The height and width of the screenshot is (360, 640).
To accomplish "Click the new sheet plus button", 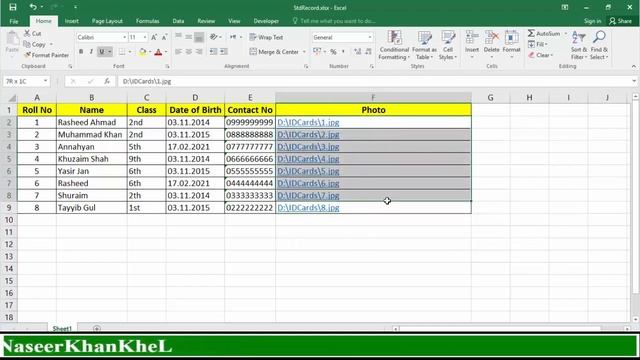I will 97,328.
